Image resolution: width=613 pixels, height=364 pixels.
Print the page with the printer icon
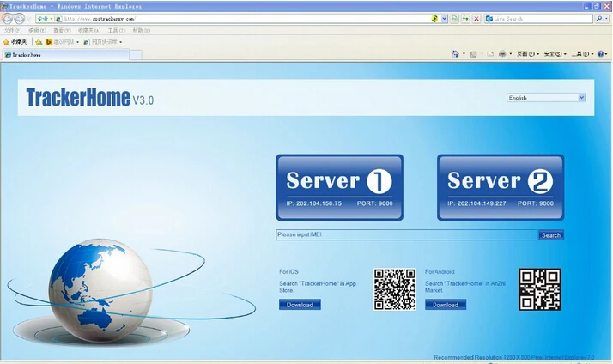click(x=502, y=54)
